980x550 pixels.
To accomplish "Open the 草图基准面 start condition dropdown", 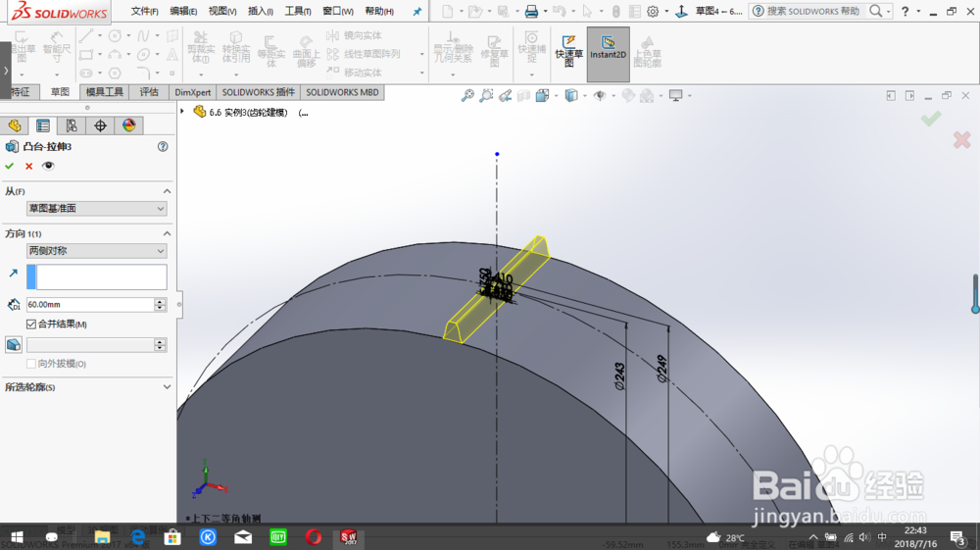I will click(x=96, y=208).
